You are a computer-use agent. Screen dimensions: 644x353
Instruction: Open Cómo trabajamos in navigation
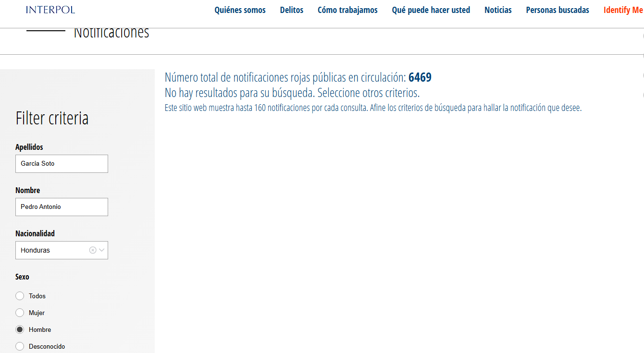347,10
